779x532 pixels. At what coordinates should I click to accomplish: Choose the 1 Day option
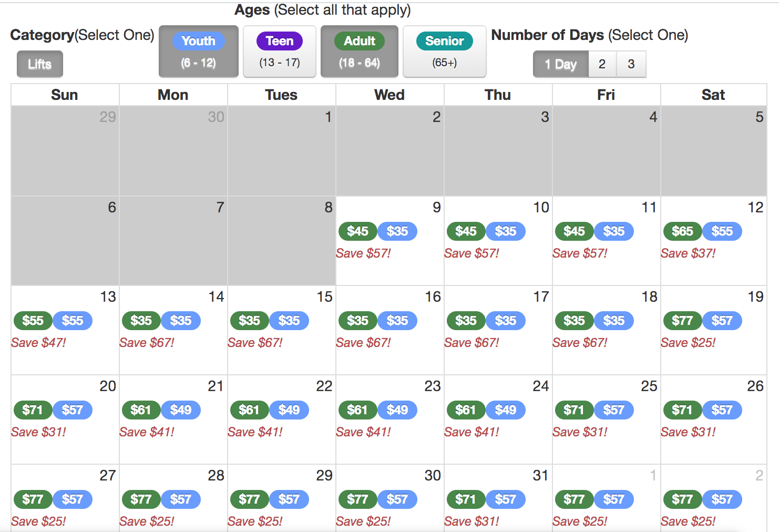pos(560,64)
